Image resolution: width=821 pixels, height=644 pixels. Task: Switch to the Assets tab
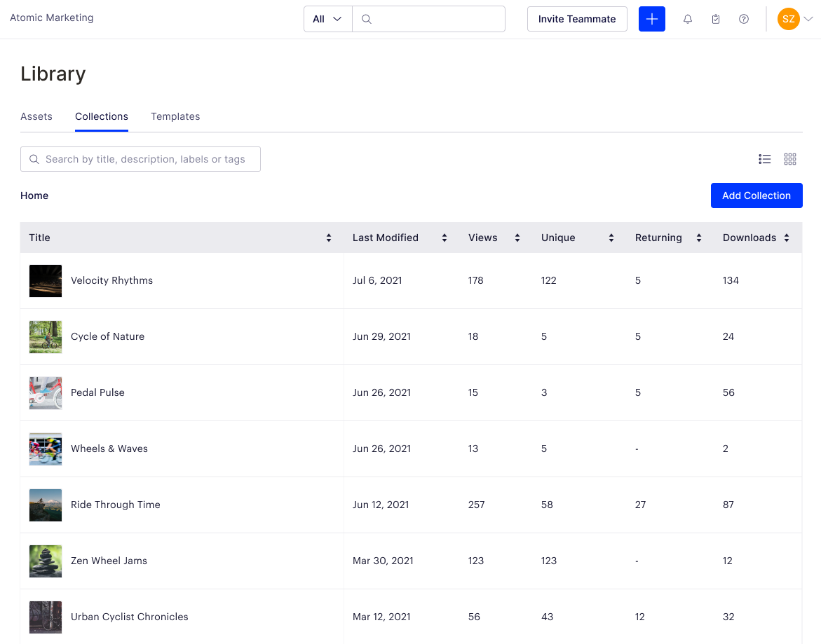36,116
